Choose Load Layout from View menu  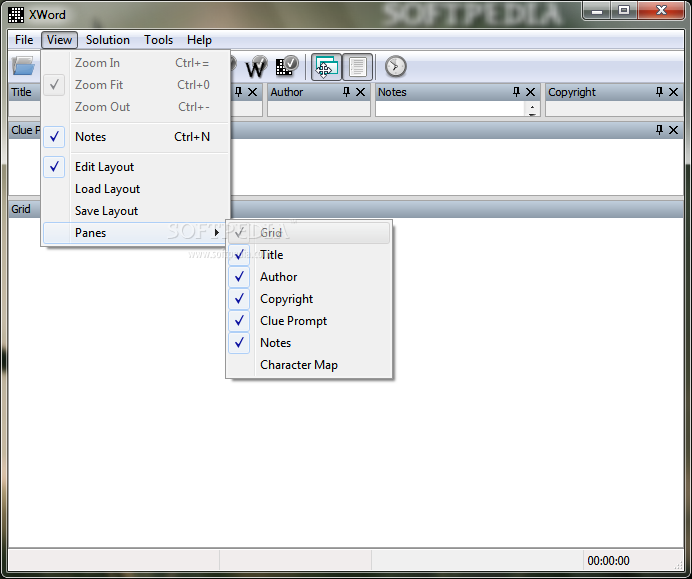pyautogui.click(x=136, y=189)
